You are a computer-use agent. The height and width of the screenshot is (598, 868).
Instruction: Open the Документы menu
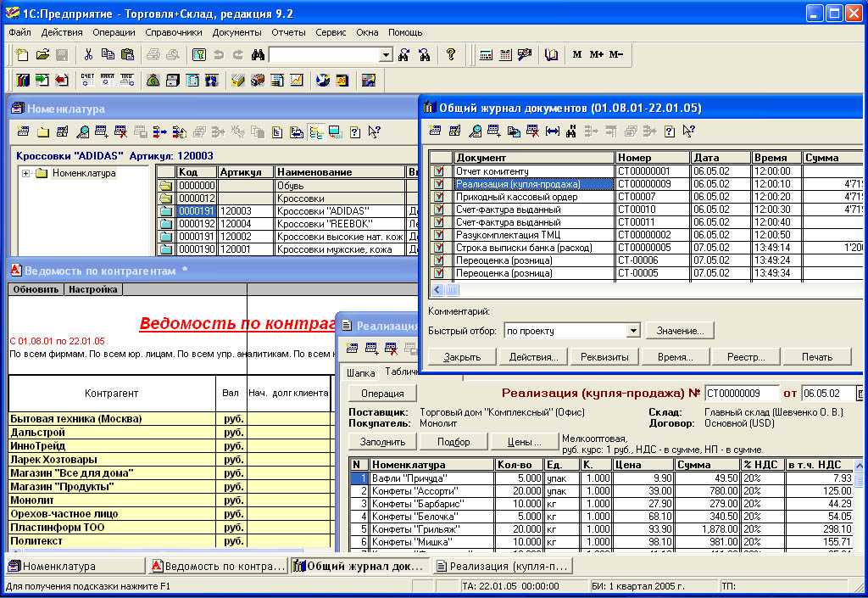tap(237, 32)
